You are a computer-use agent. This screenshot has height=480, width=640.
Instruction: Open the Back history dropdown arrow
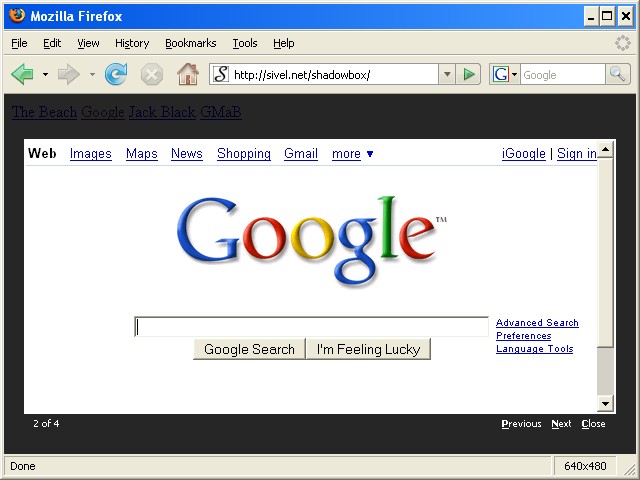45,74
